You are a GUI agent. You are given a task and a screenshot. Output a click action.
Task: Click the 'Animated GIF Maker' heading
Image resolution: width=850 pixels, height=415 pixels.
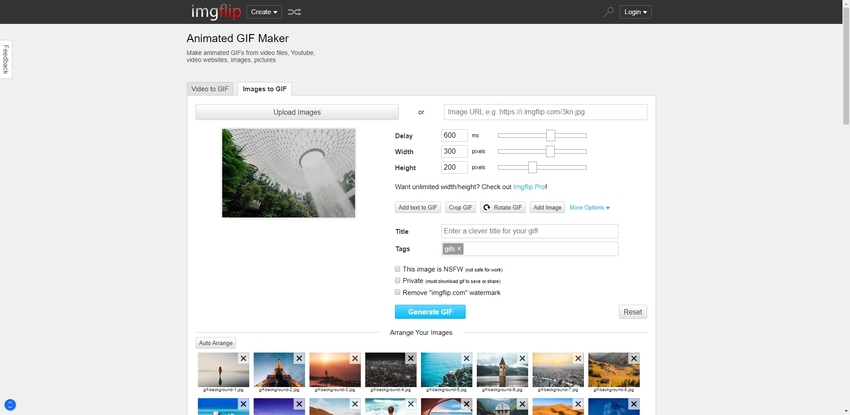coord(237,38)
